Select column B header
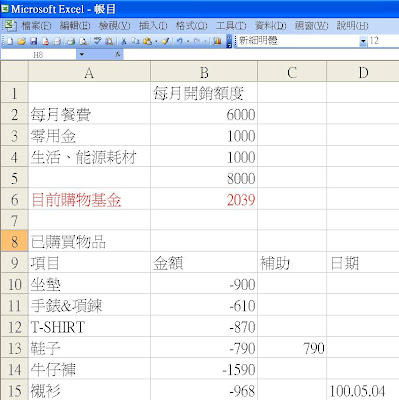Screen dimensions: 399x400 pyautogui.click(x=204, y=72)
